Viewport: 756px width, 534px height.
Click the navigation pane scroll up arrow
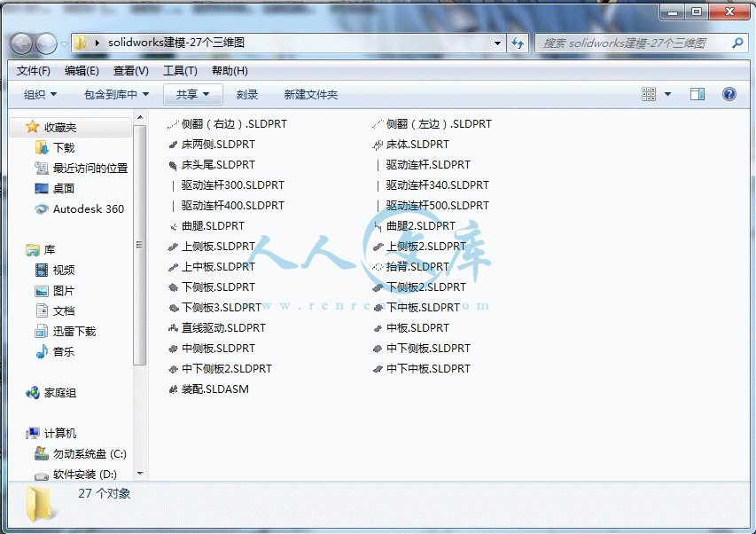coord(140,118)
